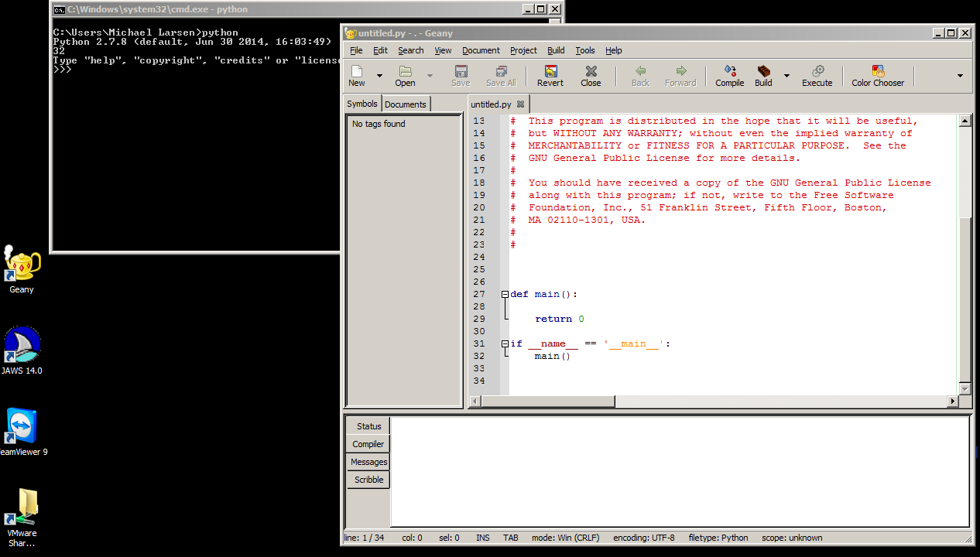
Task: Click the Geany title bar app icon
Action: click(351, 33)
